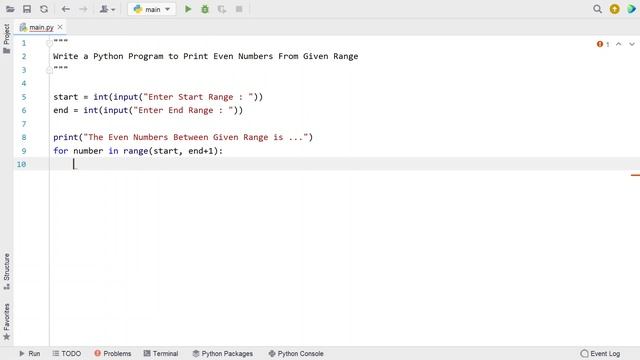Open the user/VCS dropdown icon
This screenshot has width=640, height=360.
[x=107, y=9]
